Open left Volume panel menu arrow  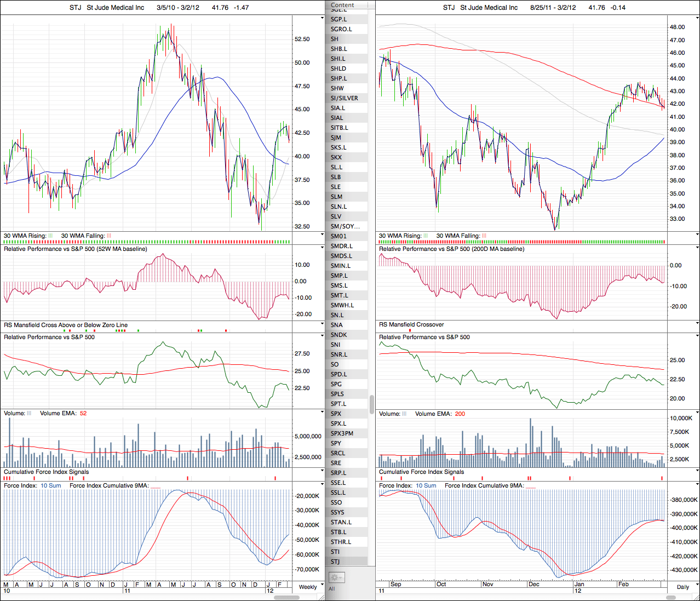coord(322,413)
